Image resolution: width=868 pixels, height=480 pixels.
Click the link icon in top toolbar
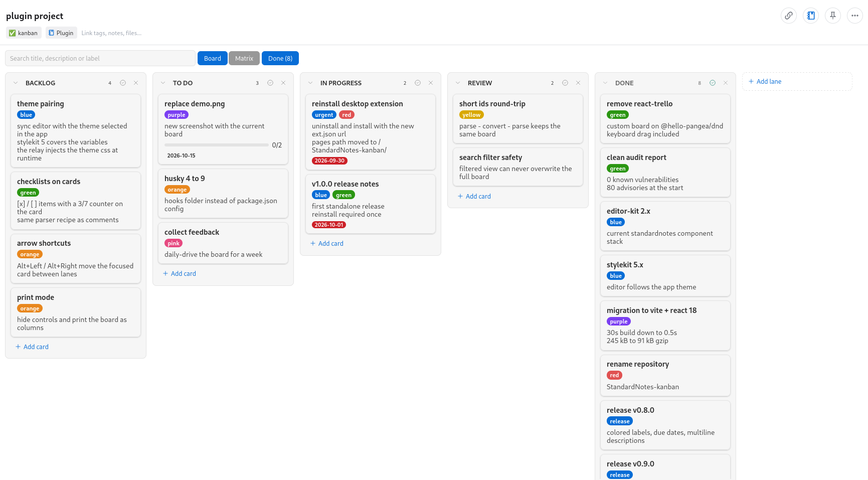click(789, 16)
